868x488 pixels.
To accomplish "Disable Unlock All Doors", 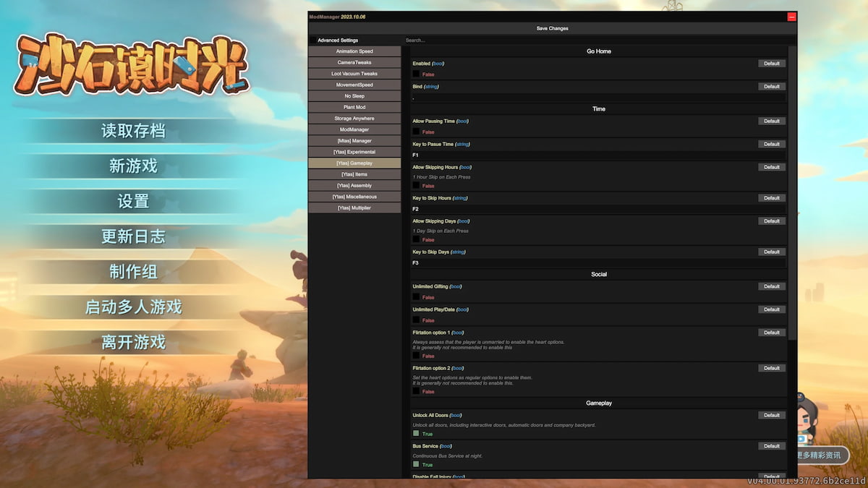I will pyautogui.click(x=414, y=434).
